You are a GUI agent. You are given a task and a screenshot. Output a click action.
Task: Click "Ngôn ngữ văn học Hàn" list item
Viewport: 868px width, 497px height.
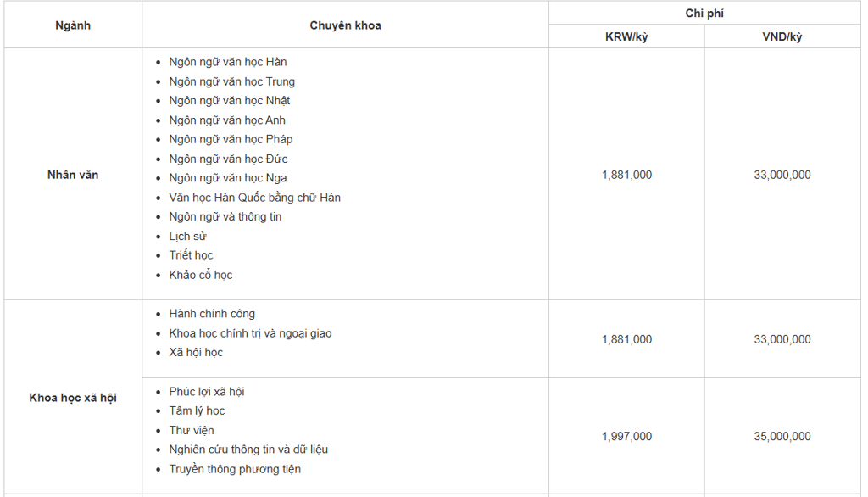(x=228, y=62)
